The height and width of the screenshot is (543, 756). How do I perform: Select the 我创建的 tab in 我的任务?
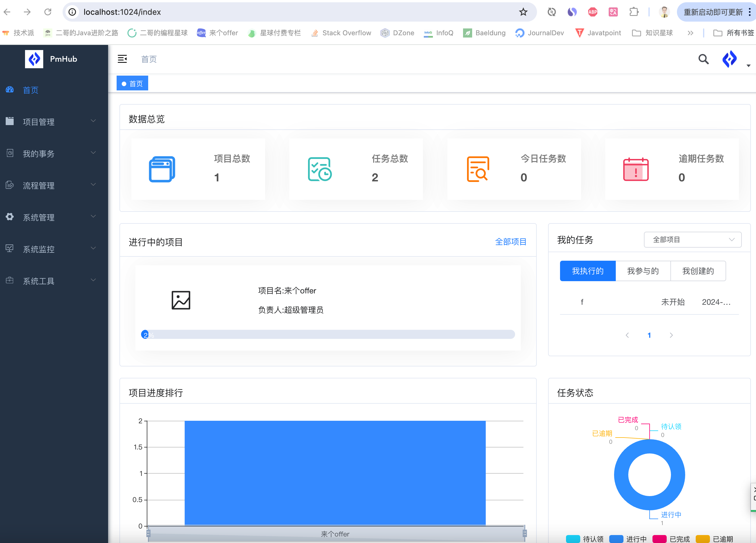coord(699,271)
